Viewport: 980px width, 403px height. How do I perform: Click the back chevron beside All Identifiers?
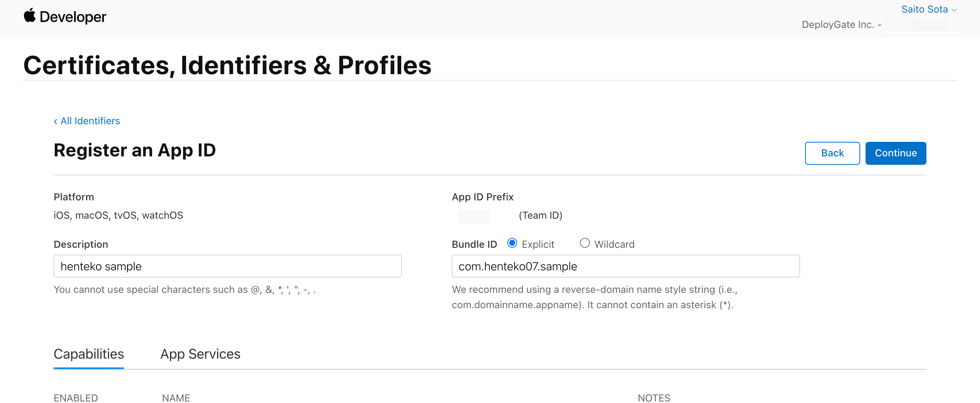[56, 121]
